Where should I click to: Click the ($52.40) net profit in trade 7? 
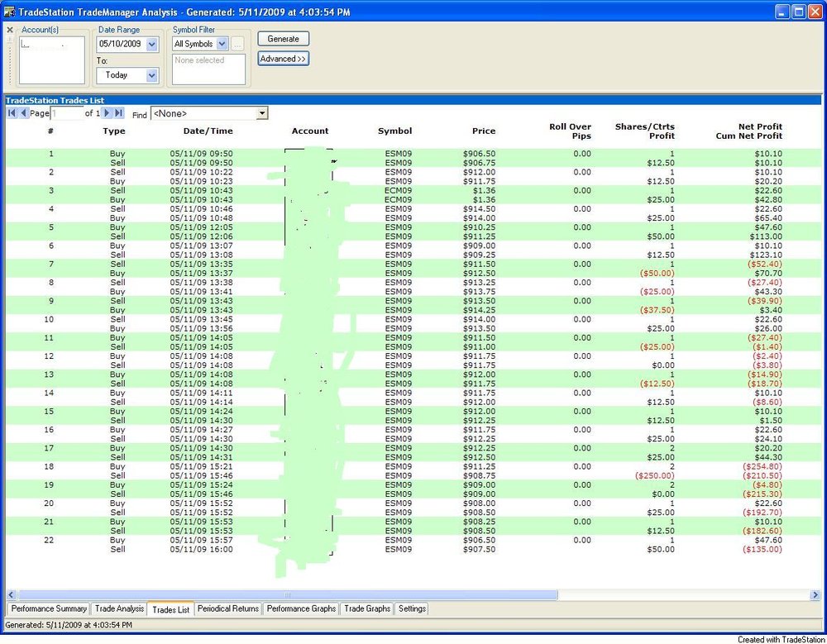point(765,265)
